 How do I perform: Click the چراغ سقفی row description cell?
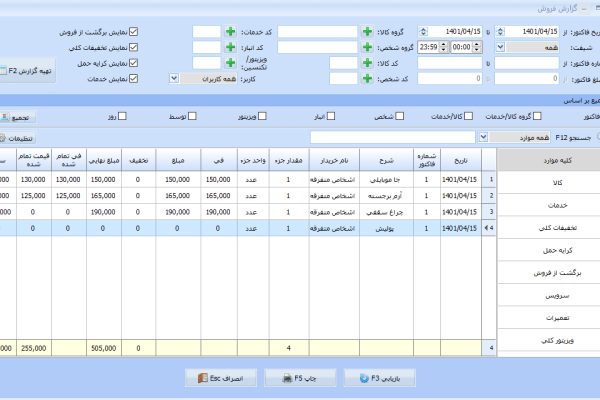coord(386,212)
